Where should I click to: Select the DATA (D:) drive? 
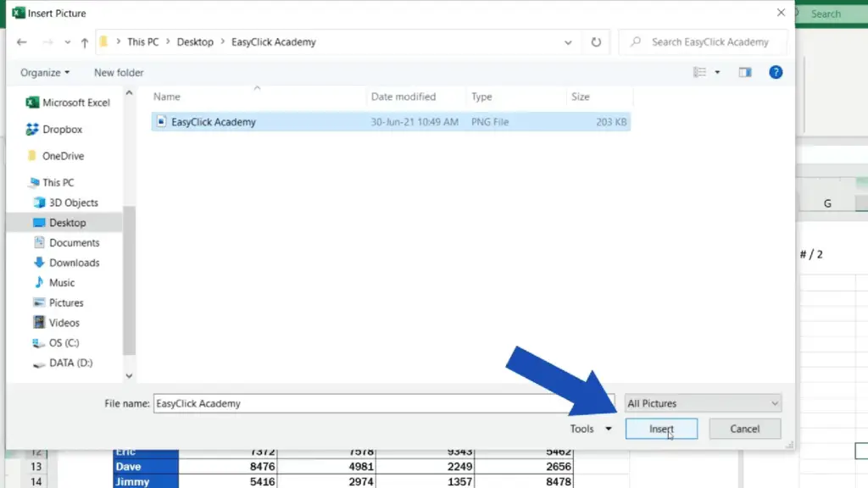pos(62,363)
